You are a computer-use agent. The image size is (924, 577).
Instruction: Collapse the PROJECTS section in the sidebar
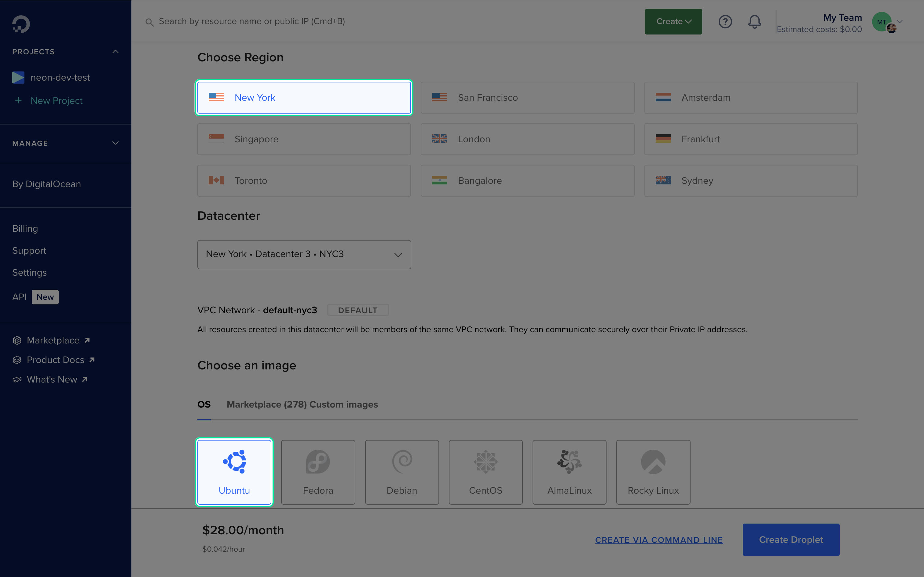(x=115, y=51)
